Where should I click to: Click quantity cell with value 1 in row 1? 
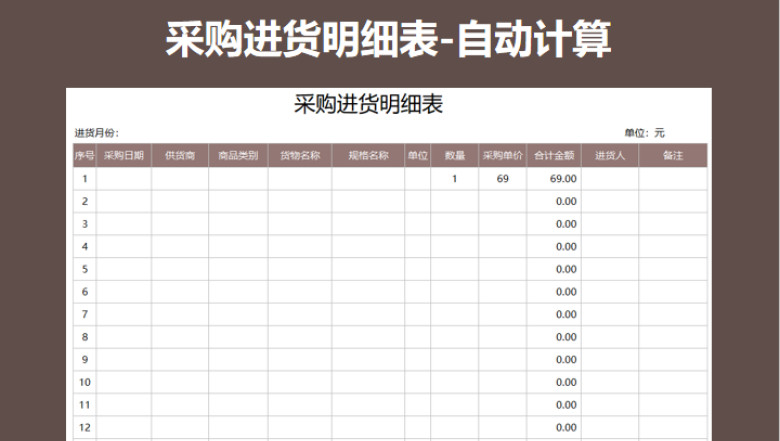(x=455, y=178)
